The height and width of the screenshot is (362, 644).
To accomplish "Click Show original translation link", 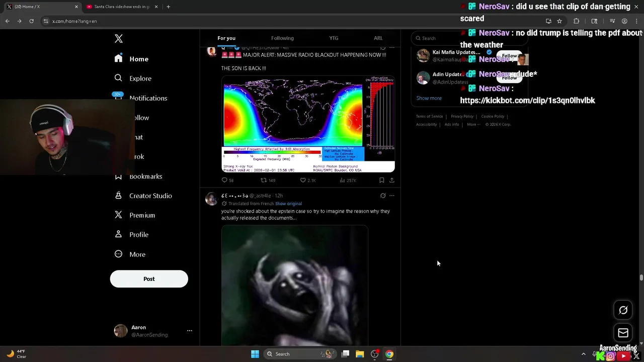I will tap(288, 204).
